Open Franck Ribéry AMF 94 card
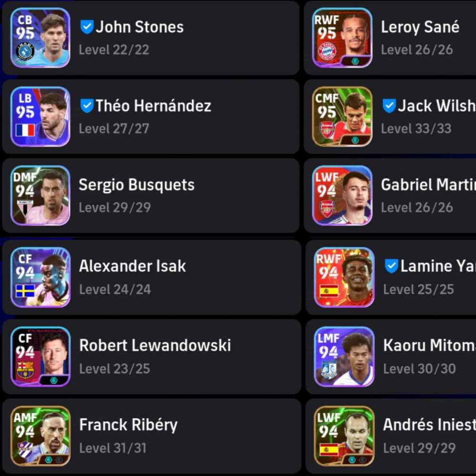 point(40,436)
